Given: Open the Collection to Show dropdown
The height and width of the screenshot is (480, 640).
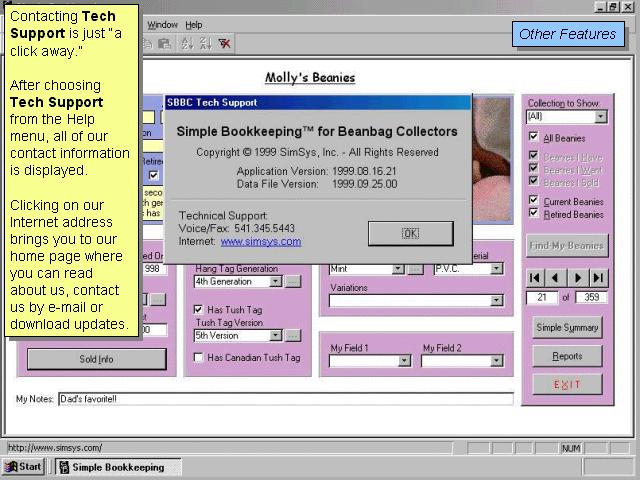Looking at the screenshot, I should pyautogui.click(x=600, y=117).
